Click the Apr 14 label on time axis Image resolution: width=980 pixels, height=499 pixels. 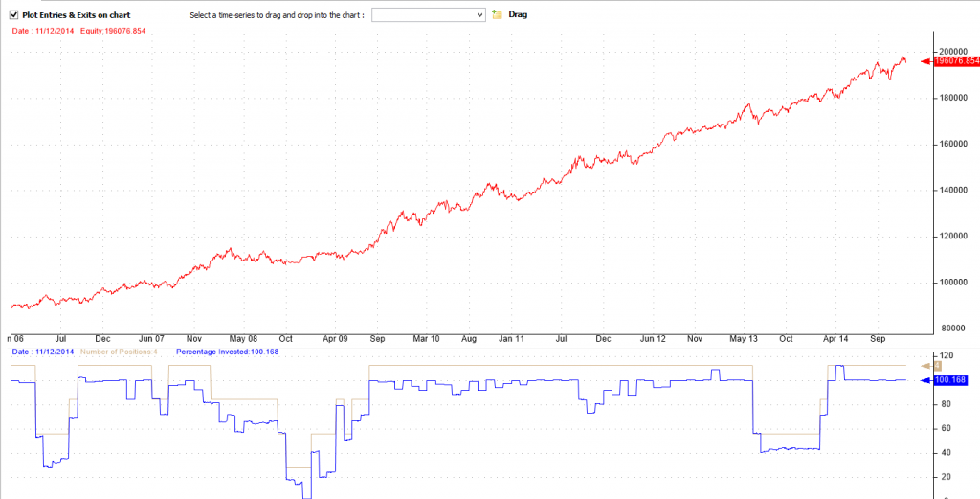[835, 339]
